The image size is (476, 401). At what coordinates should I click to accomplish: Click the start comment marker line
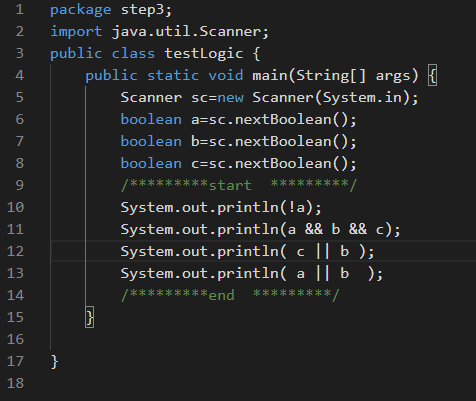tap(239, 185)
